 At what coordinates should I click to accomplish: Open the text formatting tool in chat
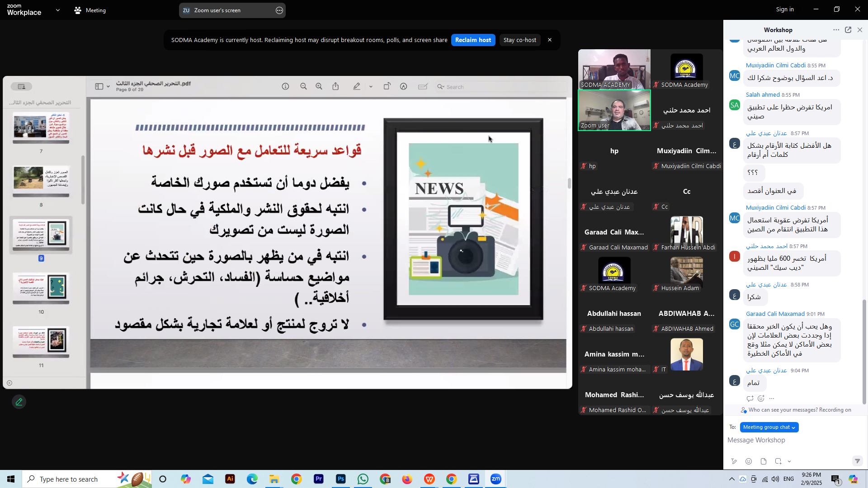tap(734, 461)
